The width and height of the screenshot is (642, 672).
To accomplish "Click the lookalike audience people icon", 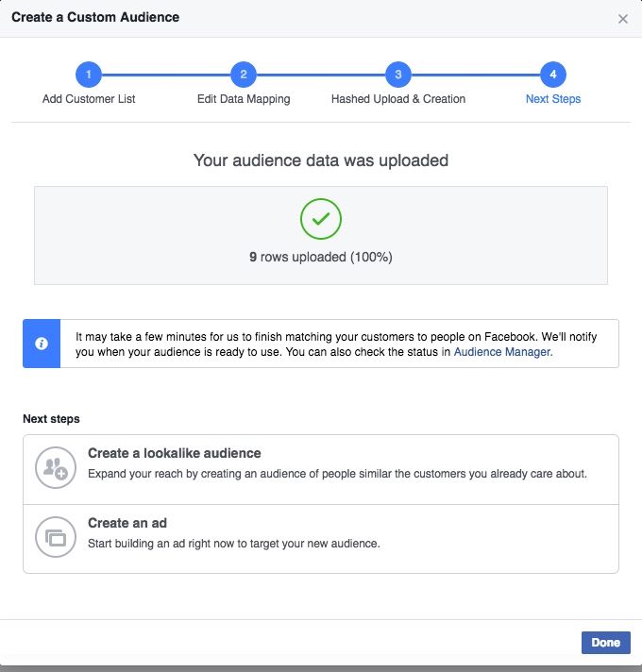I will [54, 468].
